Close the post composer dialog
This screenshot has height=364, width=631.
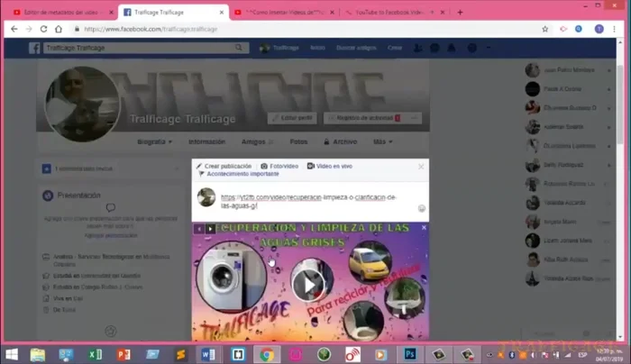(420, 167)
